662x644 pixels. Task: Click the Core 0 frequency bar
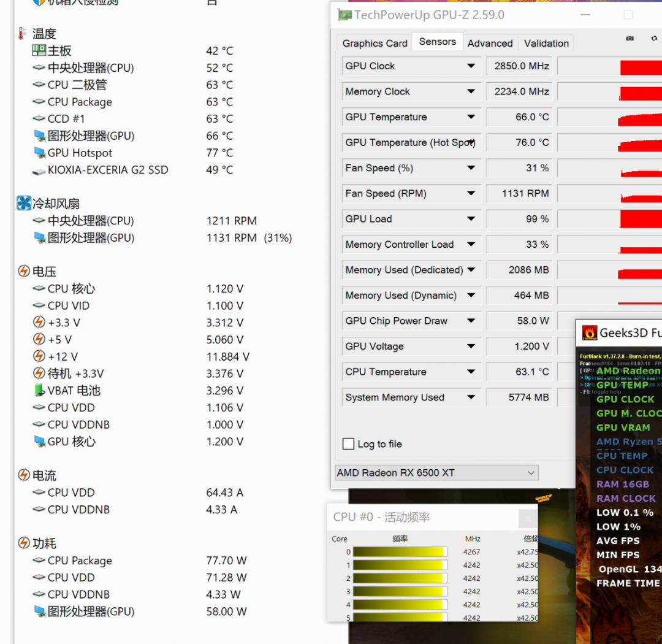click(400, 552)
